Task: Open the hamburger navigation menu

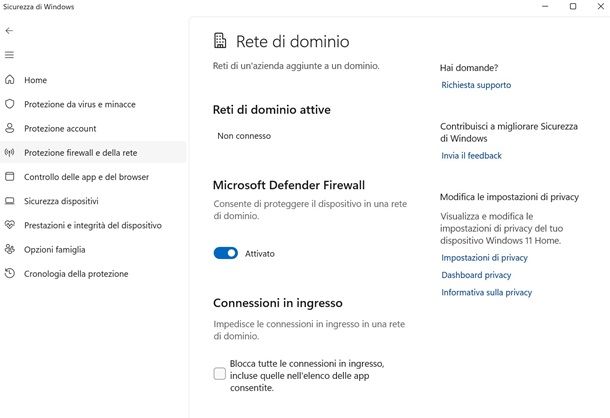Action: pyautogui.click(x=9, y=55)
